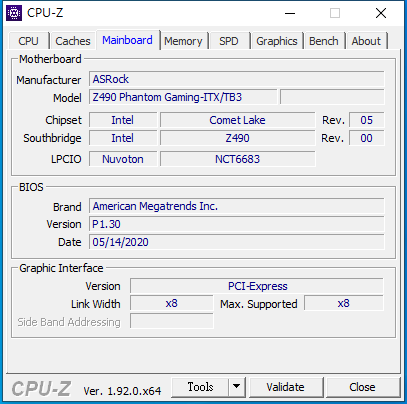The width and height of the screenshot is (407, 404).
Task: Select the BIOS version P1.30
Action: tap(237, 224)
